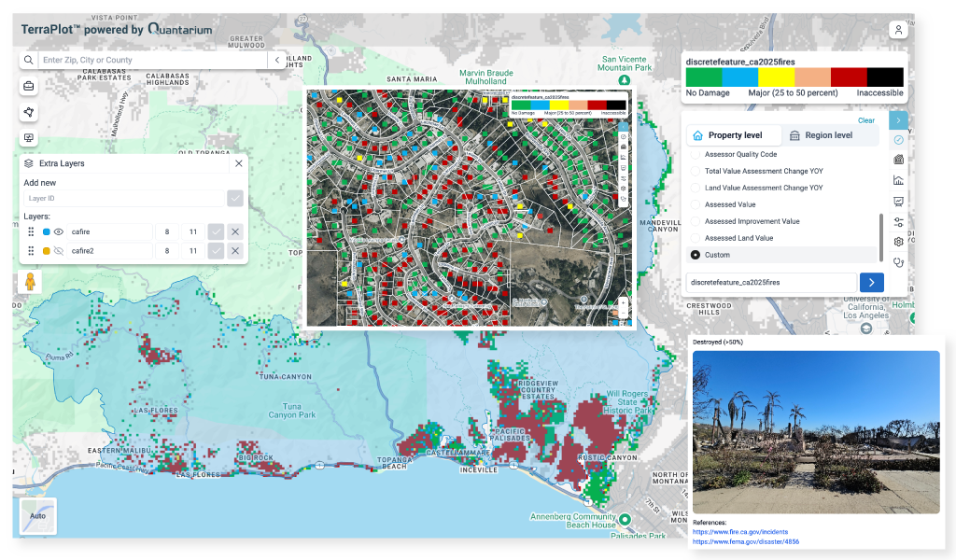Select the Assessed Value radio option
This screenshot has width=956, height=560.
point(695,204)
